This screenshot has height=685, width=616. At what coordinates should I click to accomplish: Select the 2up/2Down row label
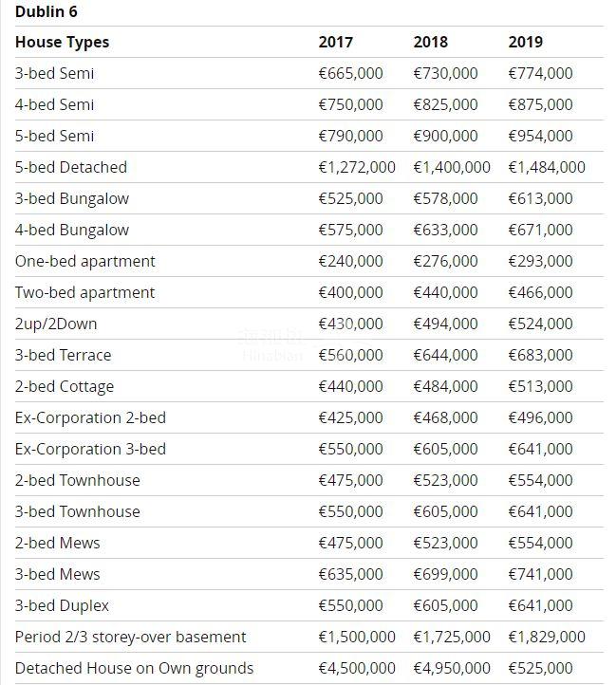[x=55, y=324]
